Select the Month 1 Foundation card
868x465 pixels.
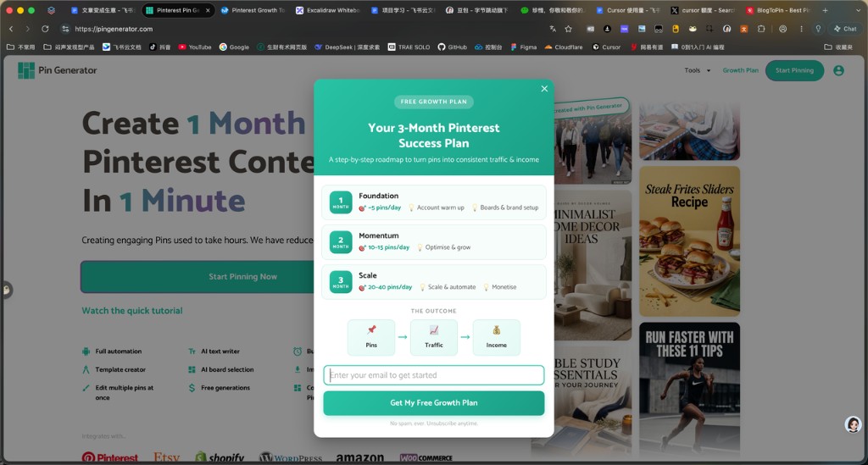click(433, 202)
